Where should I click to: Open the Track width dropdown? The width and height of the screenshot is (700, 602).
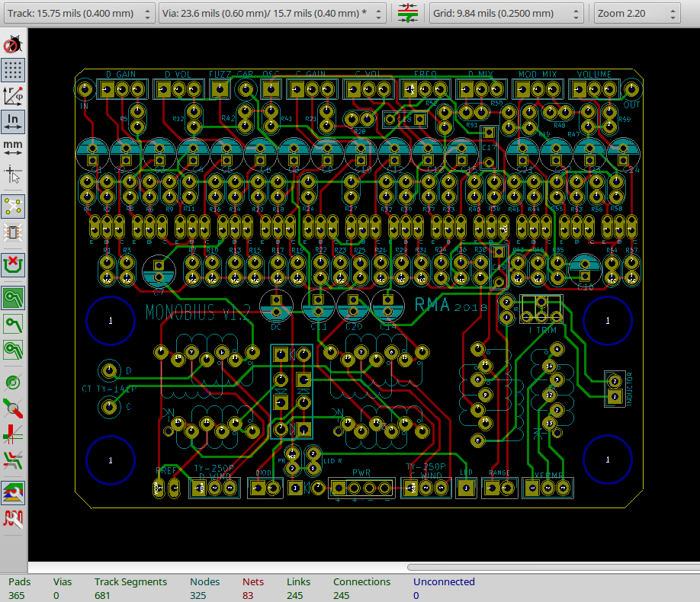click(x=78, y=13)
